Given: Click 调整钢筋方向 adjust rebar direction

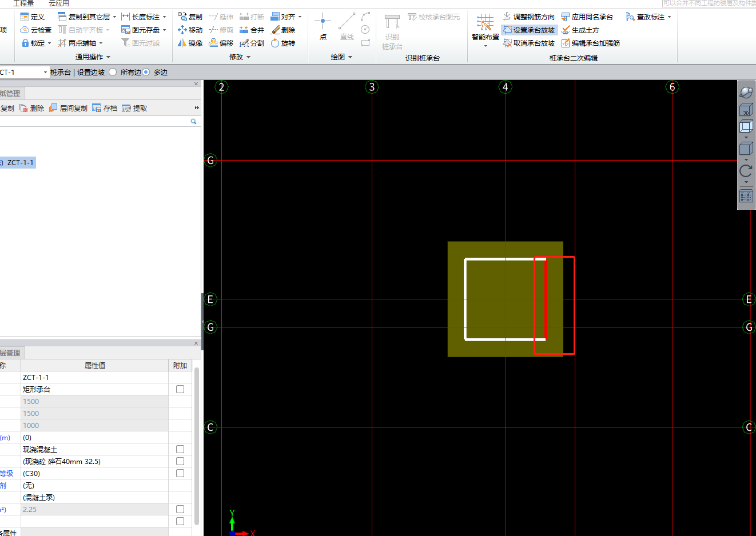Looking at the screenshot, I should 528,17.
